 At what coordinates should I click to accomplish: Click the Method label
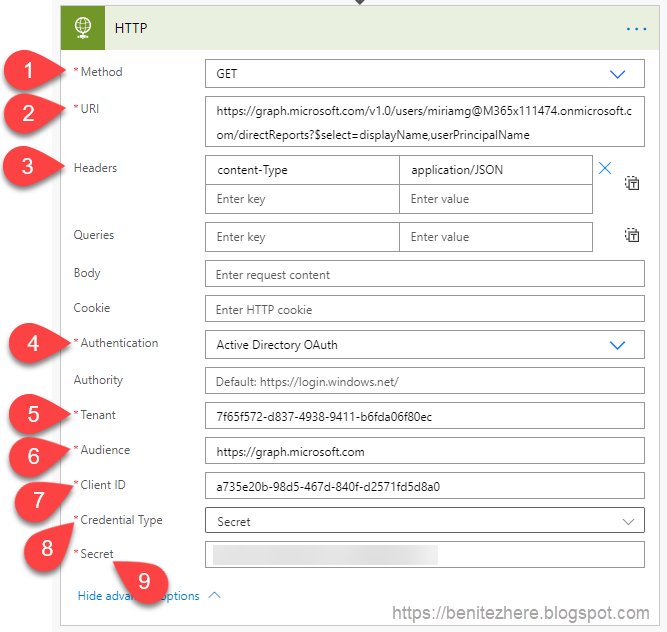click(101, 72)
